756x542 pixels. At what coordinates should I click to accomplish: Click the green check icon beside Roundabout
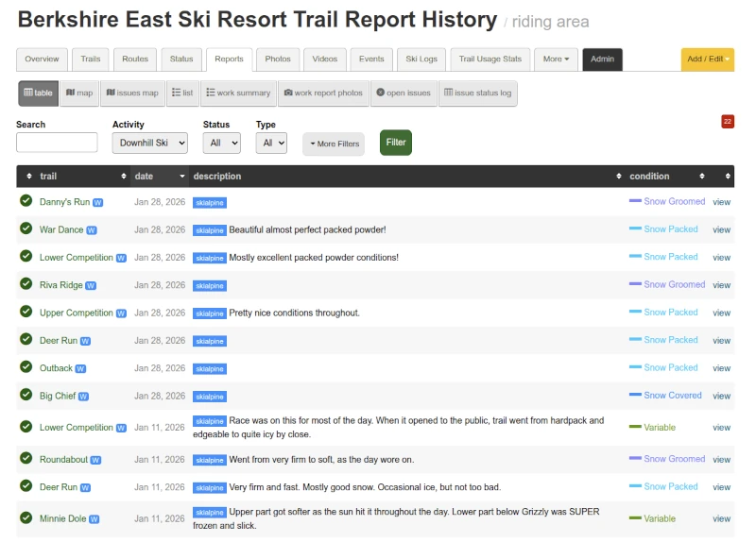point(26,458)
